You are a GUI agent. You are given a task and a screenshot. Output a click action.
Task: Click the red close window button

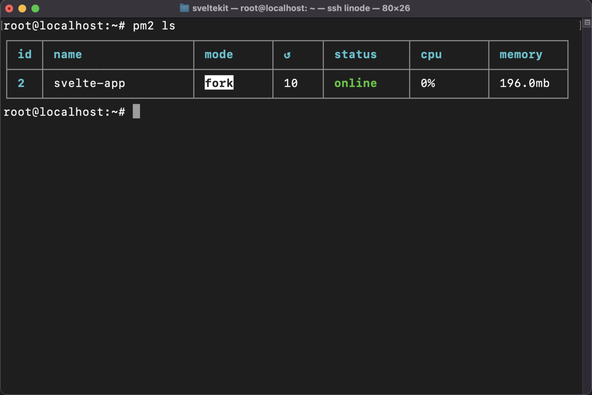point(9,8)
